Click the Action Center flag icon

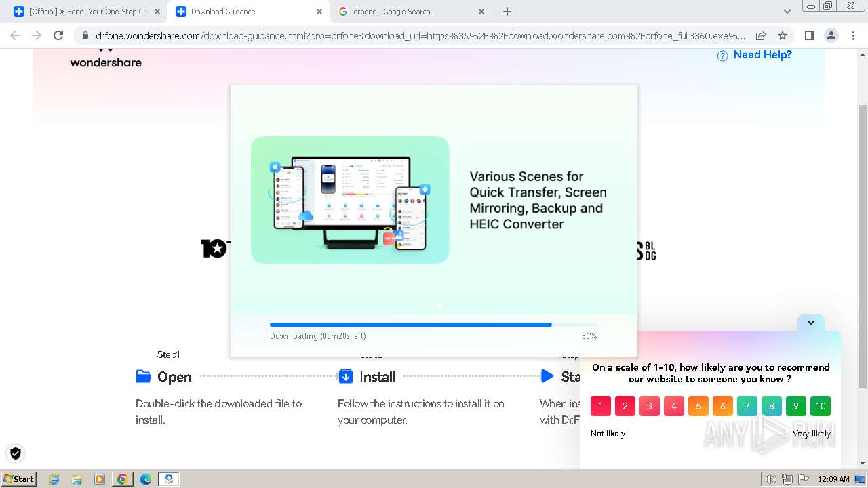(x=803, y=479)
